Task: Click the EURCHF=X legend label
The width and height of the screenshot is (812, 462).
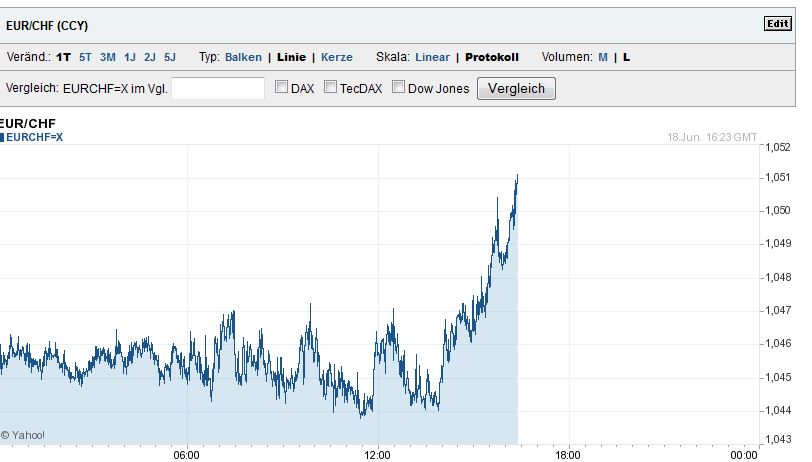Action: coord(34,137)
